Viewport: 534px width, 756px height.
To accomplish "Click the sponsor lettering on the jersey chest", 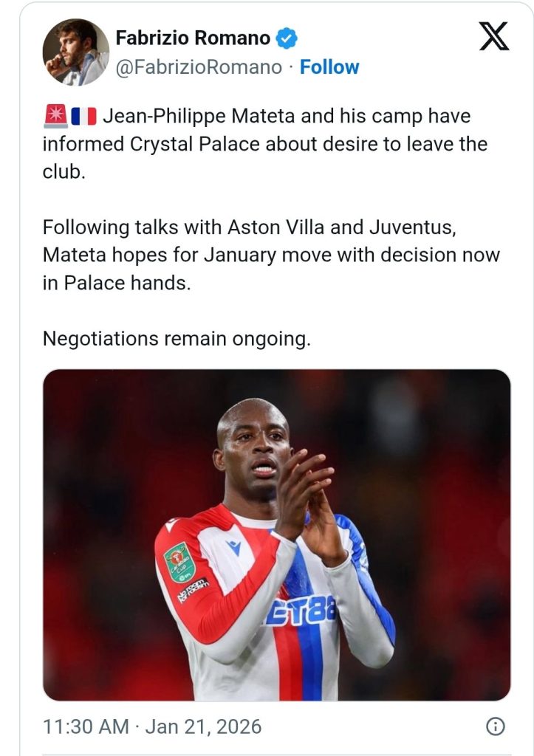I will [x=301, y=610].
